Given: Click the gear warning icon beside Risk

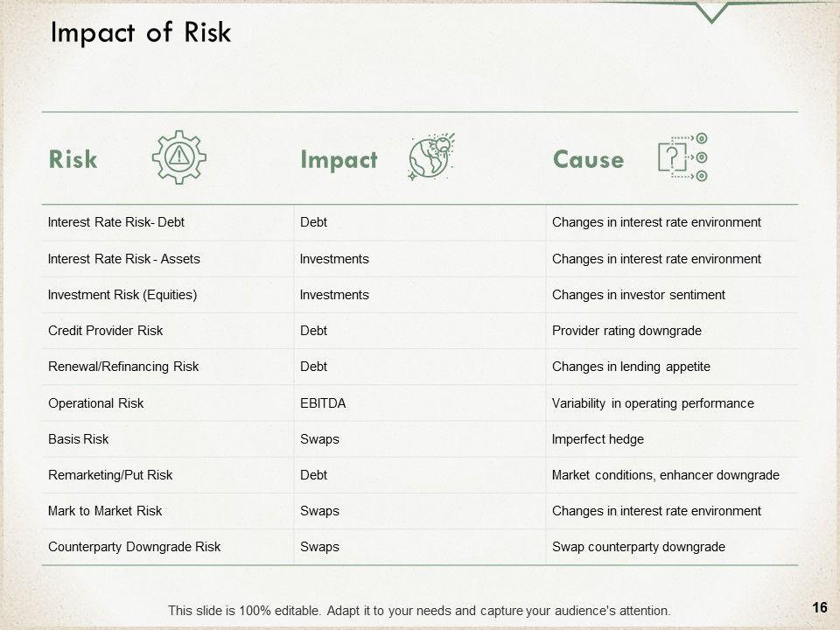Looking at the screenshot, I should click(x=179, y=157).
